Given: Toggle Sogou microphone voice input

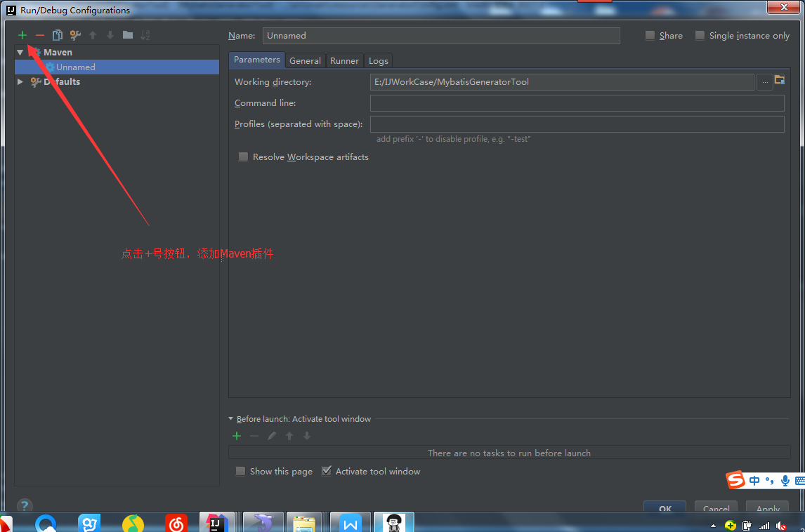Looking at the screenshot, I should point(785,481).
